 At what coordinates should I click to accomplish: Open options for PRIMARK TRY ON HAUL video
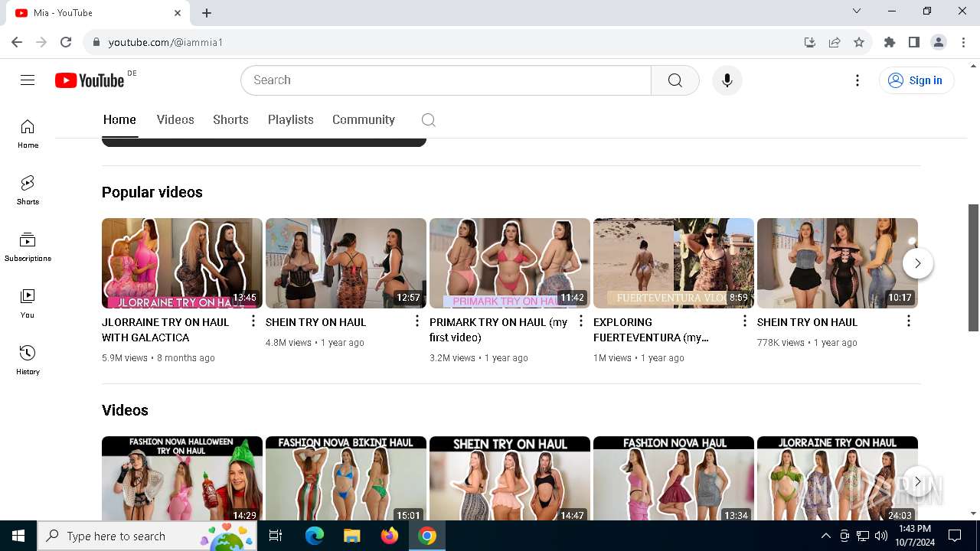point(581,321)
